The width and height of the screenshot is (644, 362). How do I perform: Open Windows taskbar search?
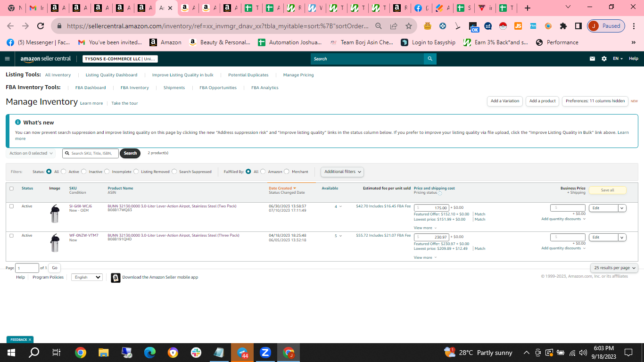(x=34, y=353)
